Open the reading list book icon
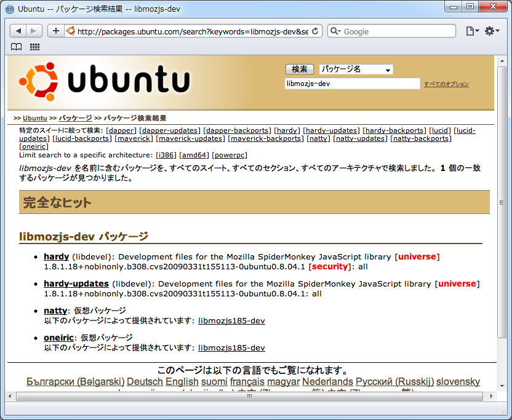 17,47
